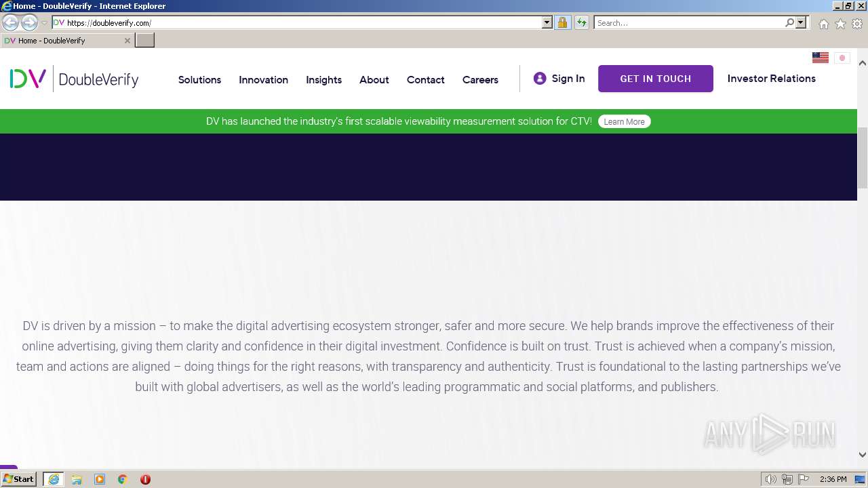Click the volume speaker tray icon
868x488 pixels.
(771, 479)
